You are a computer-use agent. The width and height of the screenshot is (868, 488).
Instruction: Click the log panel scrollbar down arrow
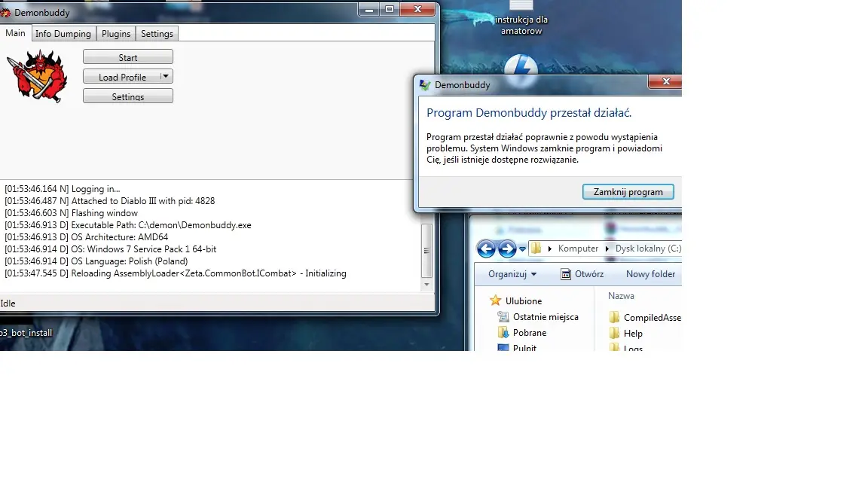coord(427,285)
